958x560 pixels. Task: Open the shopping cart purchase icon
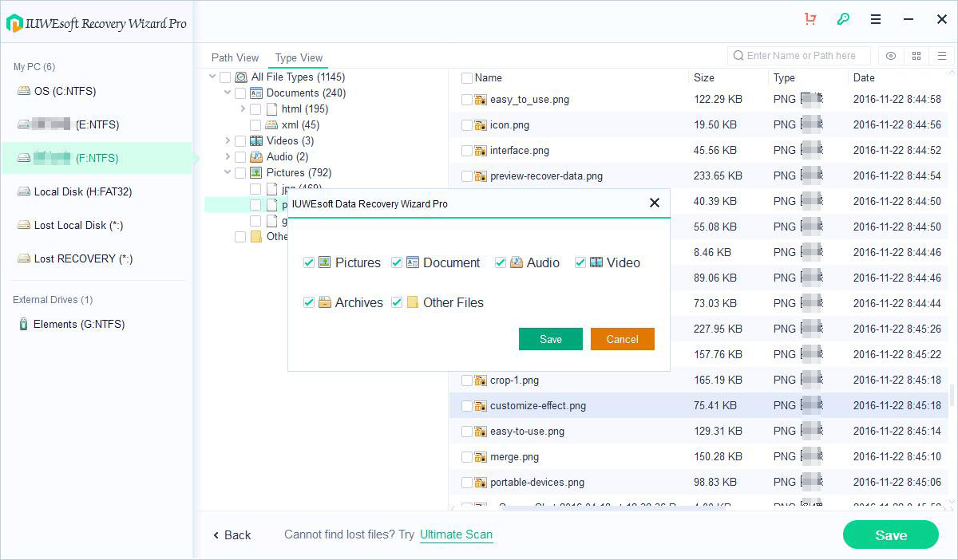810,19
